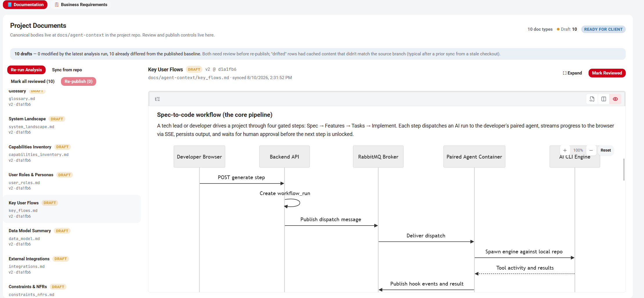
Task: Click the Paired Agent Container node
Action: [474, 157]
